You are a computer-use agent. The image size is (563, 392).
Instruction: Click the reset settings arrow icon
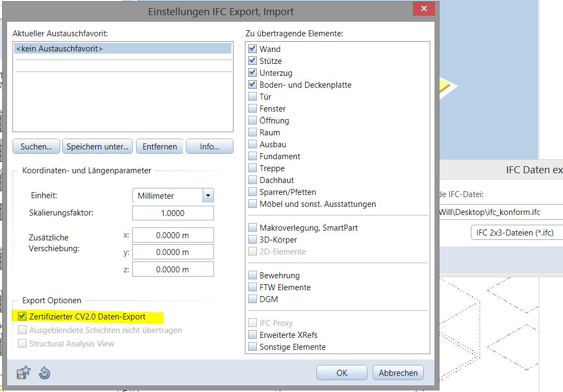tap(44, 373)
